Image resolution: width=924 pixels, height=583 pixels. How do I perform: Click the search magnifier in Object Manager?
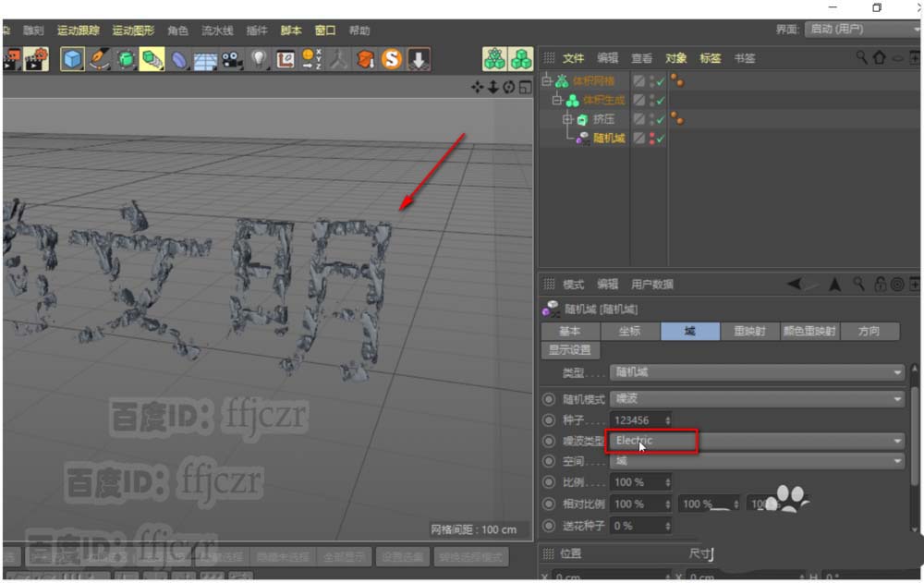pyautogui.click(x=861, y=58)
